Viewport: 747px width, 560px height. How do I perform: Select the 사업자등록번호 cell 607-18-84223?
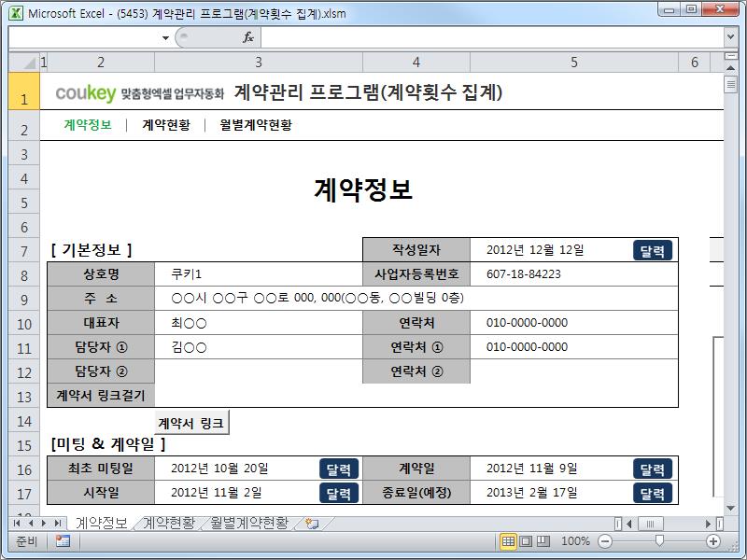(573, 274)
